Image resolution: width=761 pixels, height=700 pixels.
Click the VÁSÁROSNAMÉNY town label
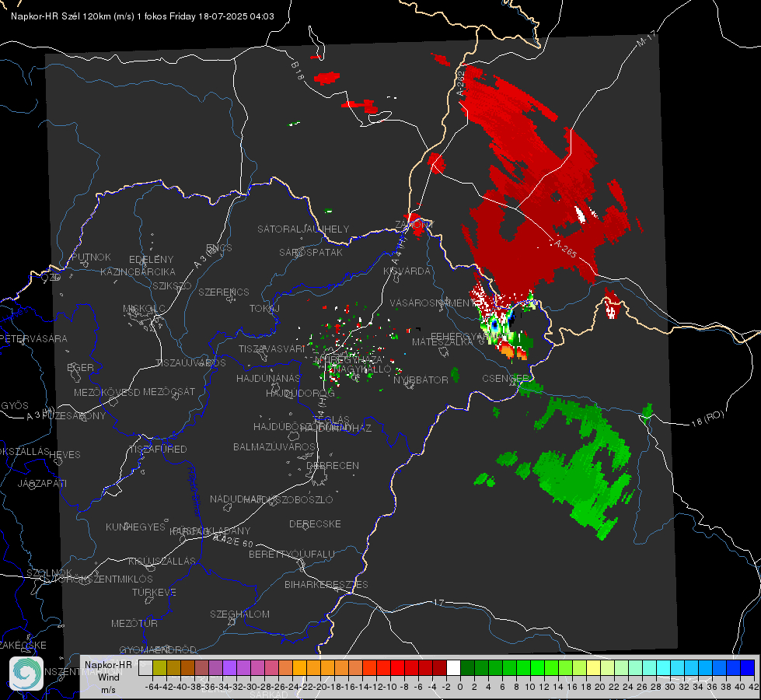(432, 303)
